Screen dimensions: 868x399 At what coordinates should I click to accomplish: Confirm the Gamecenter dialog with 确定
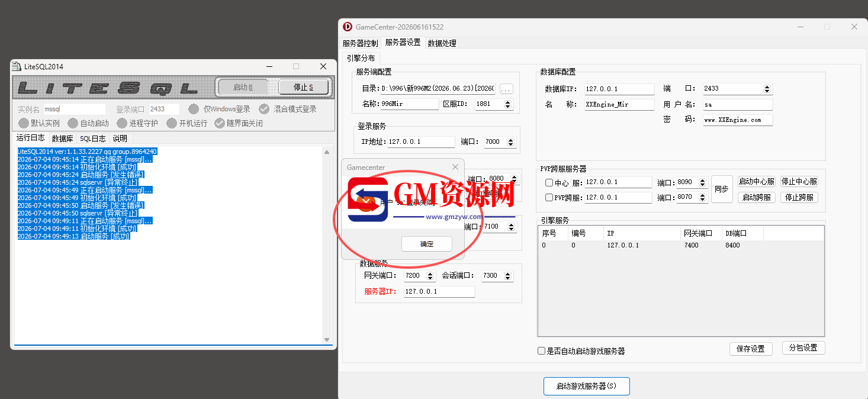point(427,244)
